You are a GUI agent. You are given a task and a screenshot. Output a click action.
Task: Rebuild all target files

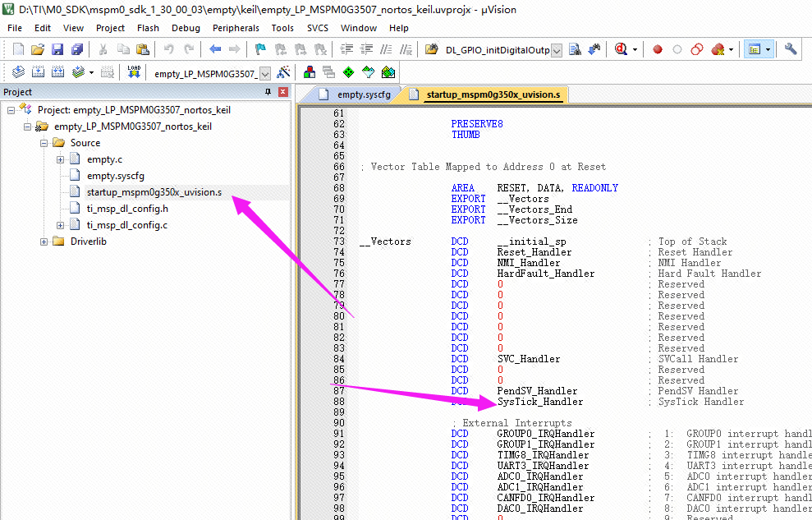pos(57,72)
